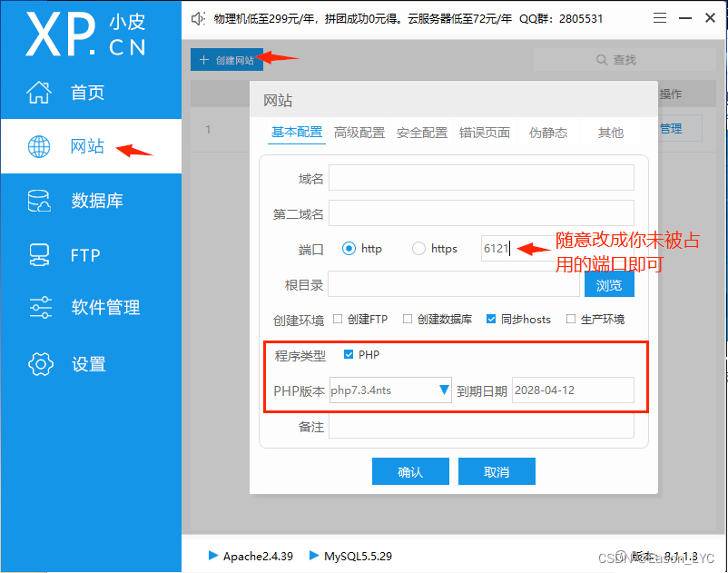The width and height of the screenshot is (728, 573).
Task: Click the 管理 manage button in row 1
Action: (671, 129)
